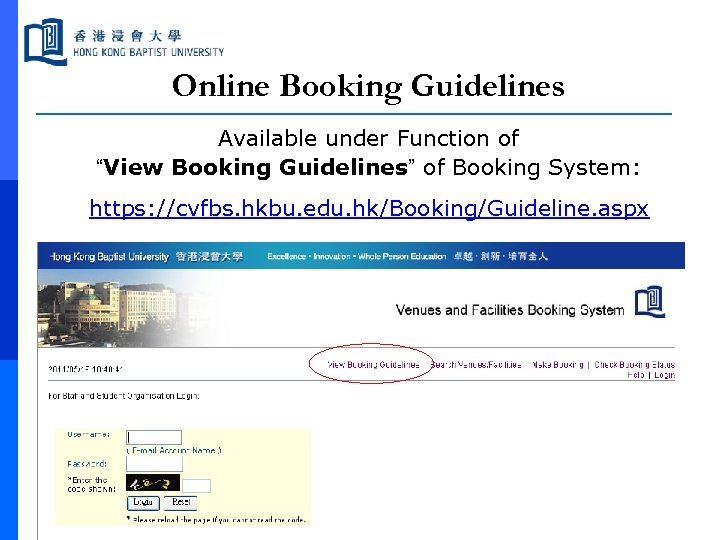Click the captcha code image
This screenshot has height=540, width=720.
(x=153, y=484)
